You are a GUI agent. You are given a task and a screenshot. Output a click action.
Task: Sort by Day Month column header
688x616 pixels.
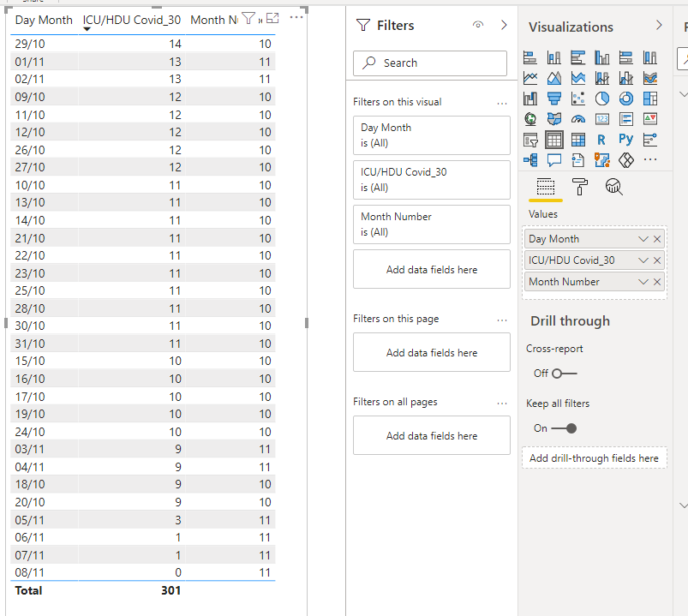[44, 21]
